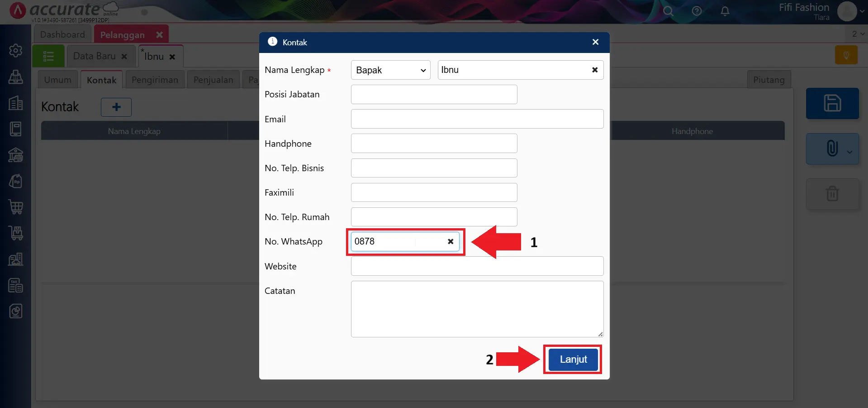Click the Handphone input field
Screen dimensions: 868x408
tap(433, 144)
